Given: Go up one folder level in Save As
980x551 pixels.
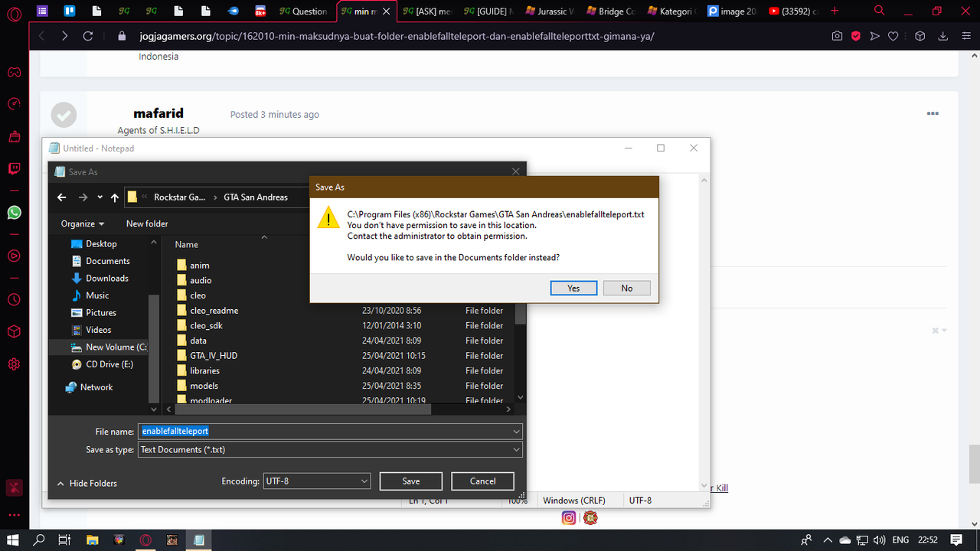Looking at the screenshot, I should (115, 197).
